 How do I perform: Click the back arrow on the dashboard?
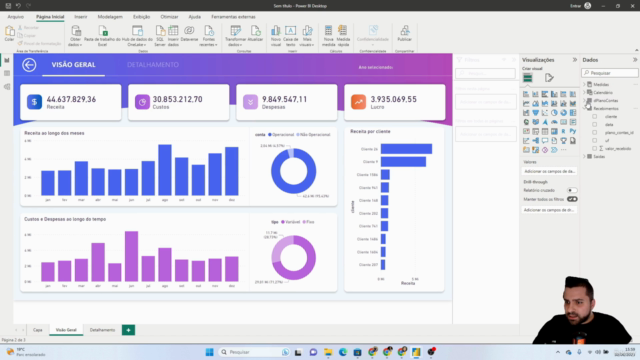tap(29, 65)
